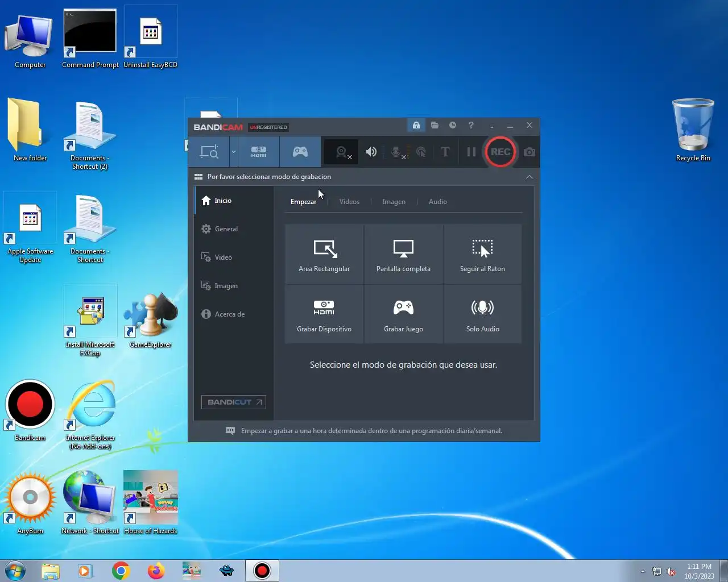
Task: Switch to HDMI device recording mode
Action: pos(259,152)
